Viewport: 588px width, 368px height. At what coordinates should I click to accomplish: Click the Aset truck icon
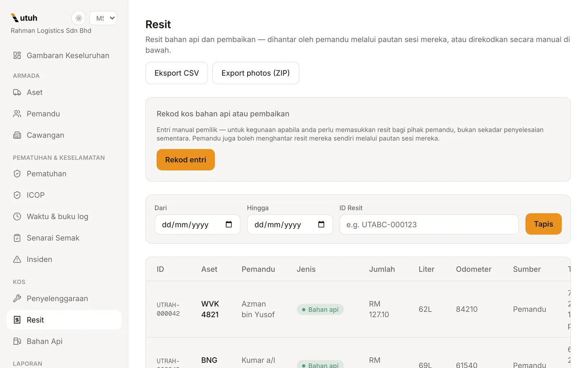pos(17,92)
